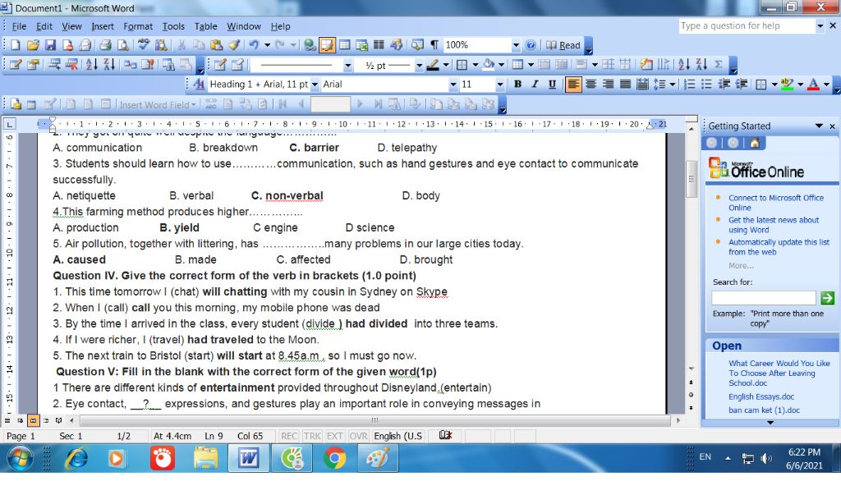Toggle Align Right paragraph alignment
The image size is (841, 504).
point(608,85)
